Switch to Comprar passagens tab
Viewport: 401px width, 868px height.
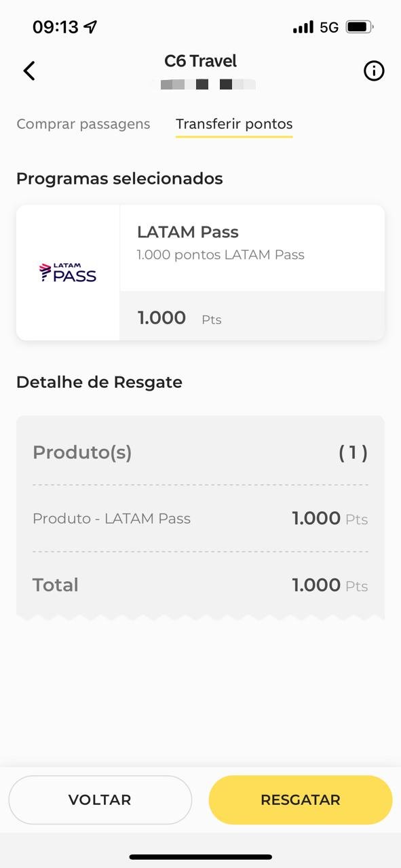[x=83, y=124]
